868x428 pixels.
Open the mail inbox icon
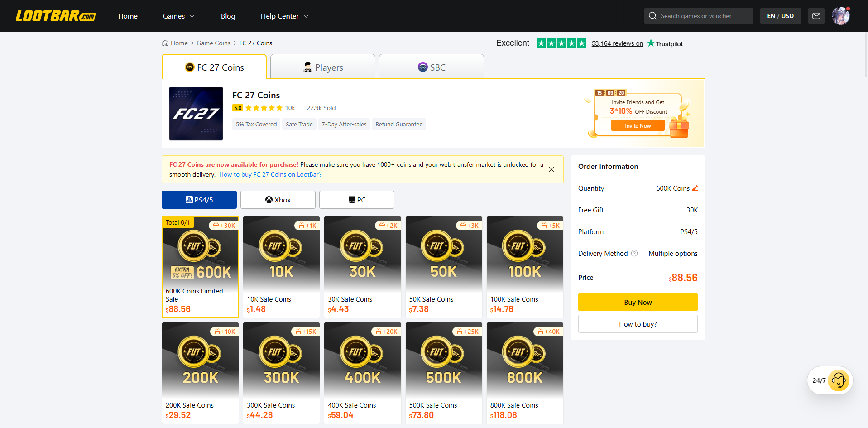(816, 16)
